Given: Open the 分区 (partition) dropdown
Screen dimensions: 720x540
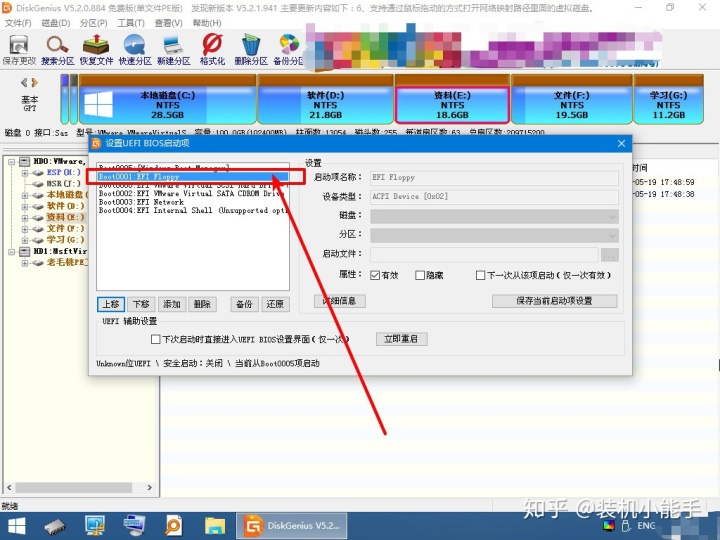Looking at the screenshot, I should pyautogui.click(x=494, y=236).
